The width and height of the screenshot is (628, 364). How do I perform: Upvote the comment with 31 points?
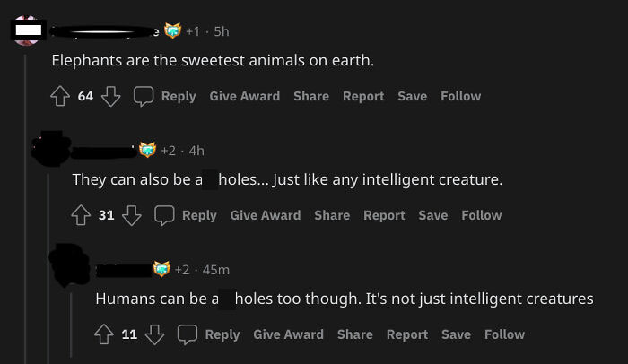(x=82, y=215)
